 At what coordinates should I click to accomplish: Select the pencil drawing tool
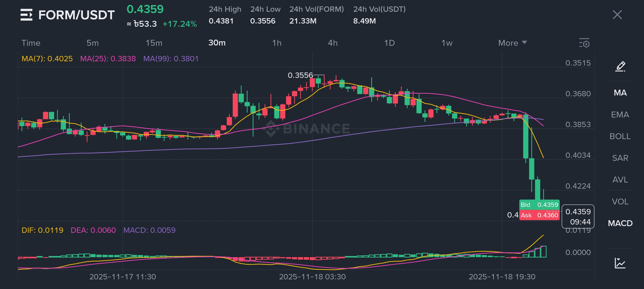pos(620,66)
